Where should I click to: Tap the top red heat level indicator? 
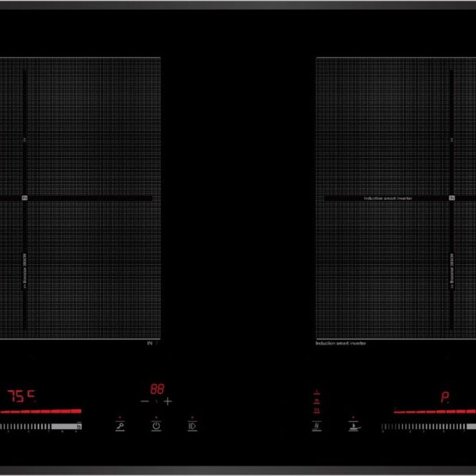pyautogui.click(x=317, y=393)
